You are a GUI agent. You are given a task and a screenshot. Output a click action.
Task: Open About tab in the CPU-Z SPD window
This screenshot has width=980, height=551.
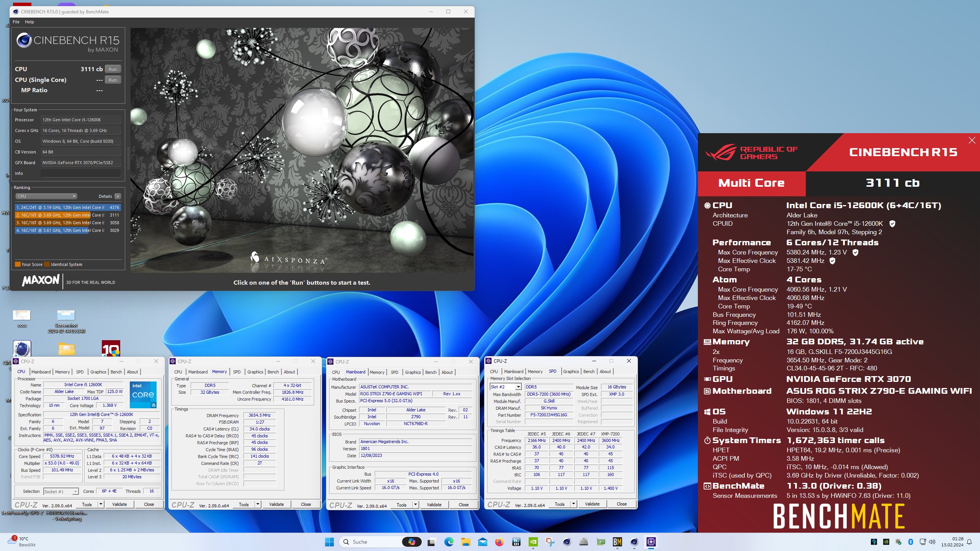(x=605, y=372)
